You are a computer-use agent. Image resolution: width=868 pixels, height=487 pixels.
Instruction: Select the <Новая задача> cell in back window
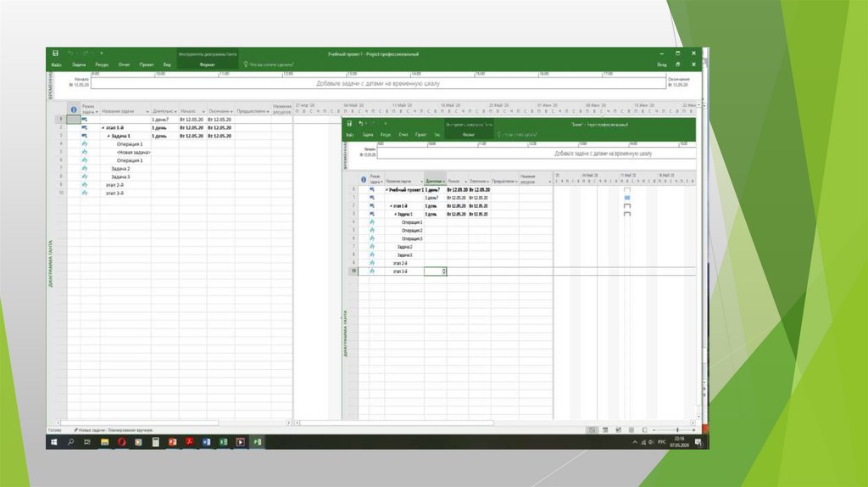(133, 152)
